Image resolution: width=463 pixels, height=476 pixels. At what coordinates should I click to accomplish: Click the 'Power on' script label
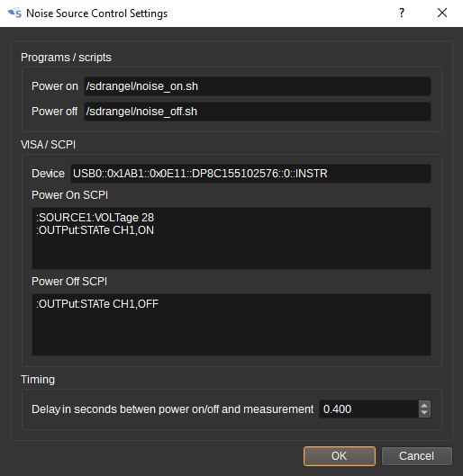55,86
